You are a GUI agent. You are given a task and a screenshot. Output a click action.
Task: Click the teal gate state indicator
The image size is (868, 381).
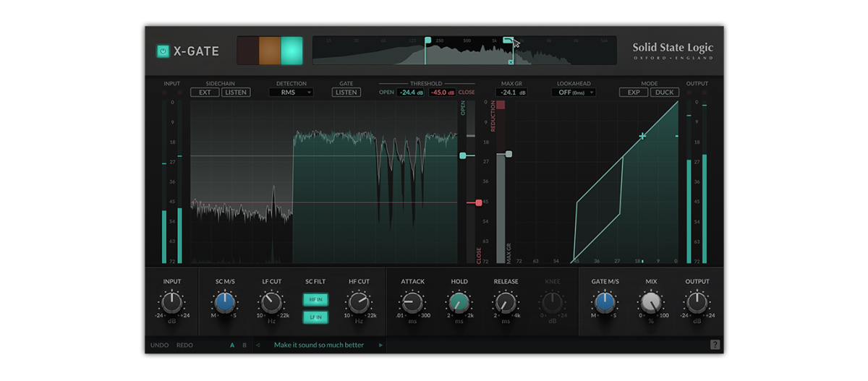click(x=292, y=51)
